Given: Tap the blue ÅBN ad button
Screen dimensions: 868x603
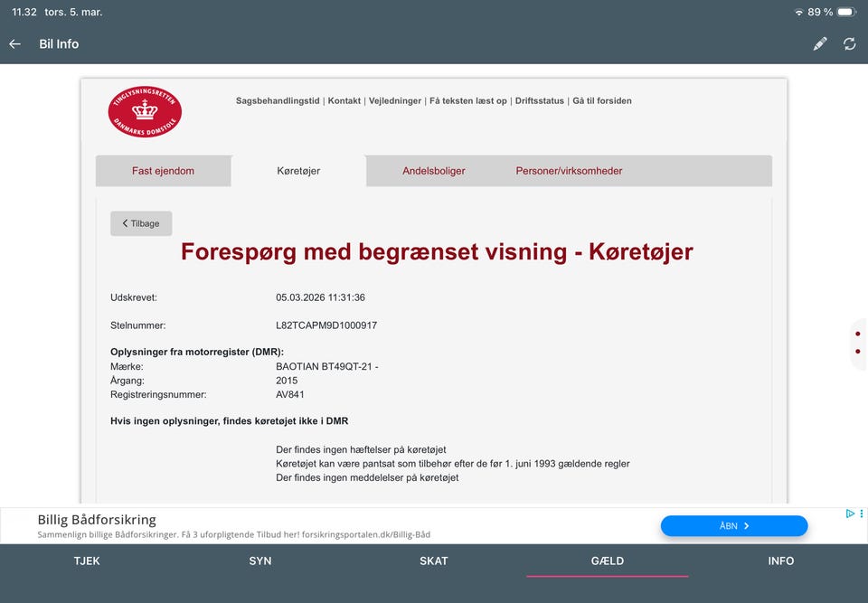Looking at the screenshot, I should click(x=734, y=525).
